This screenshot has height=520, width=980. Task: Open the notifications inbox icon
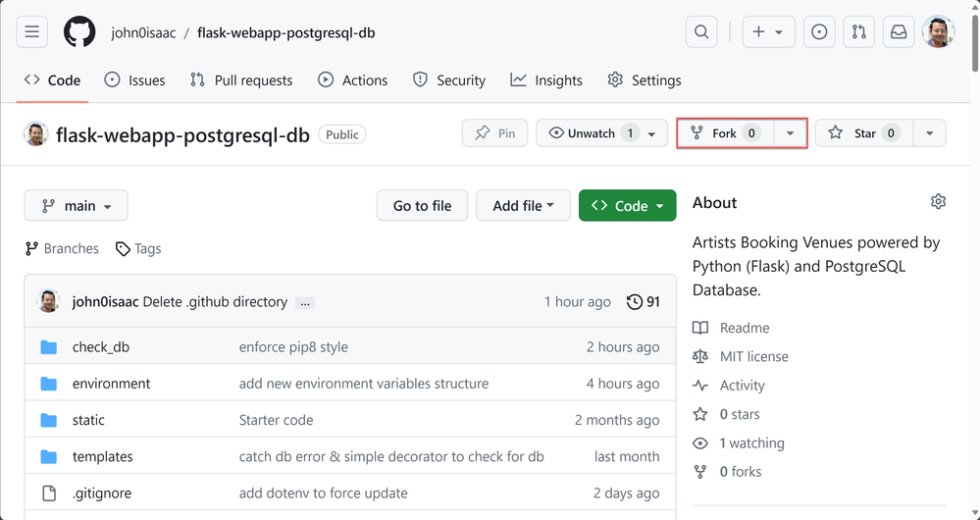tap(899, 31)
